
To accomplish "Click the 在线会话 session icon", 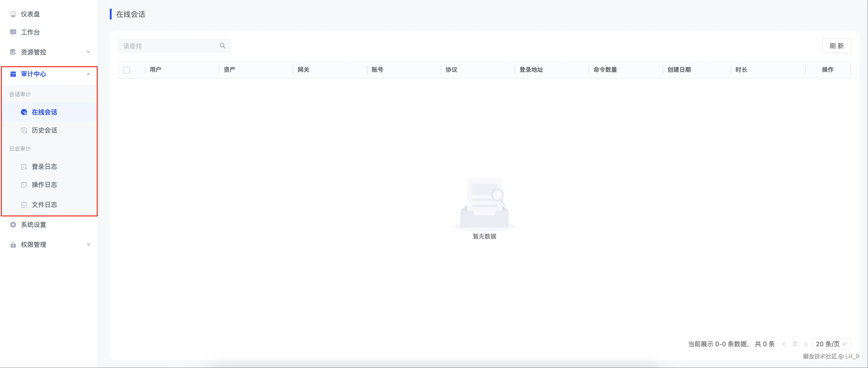I will pyautogui.click(x=24, y=112).
